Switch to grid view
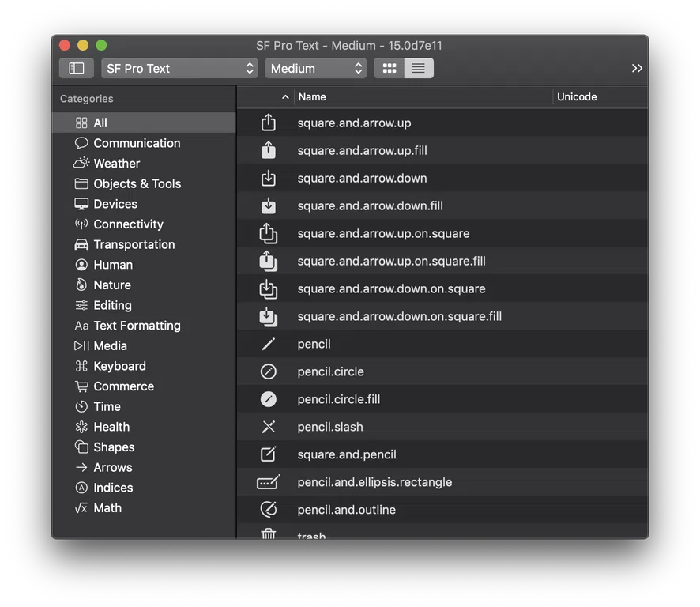 tap(390, 68)
